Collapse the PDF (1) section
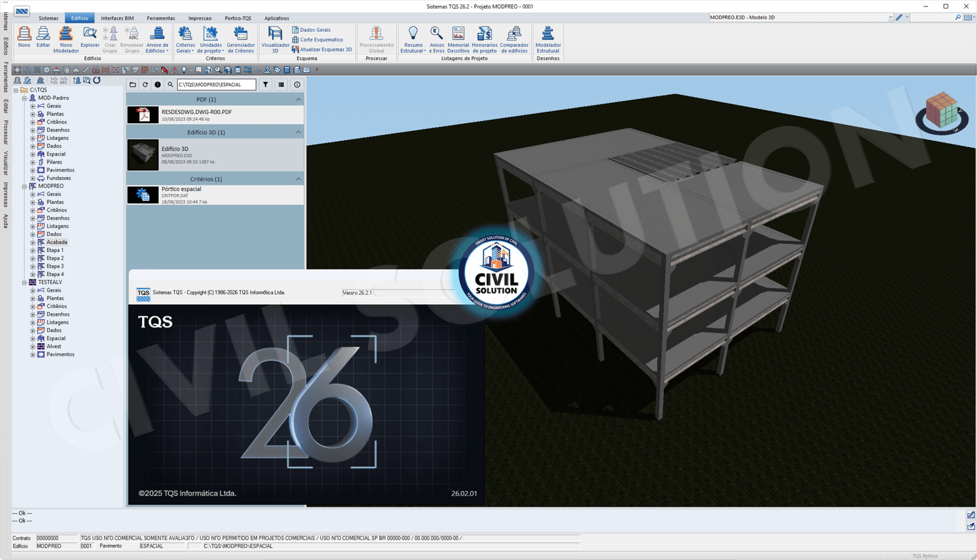Image resolution: width=977 pixels, height=560 pixels. (298, 100)
